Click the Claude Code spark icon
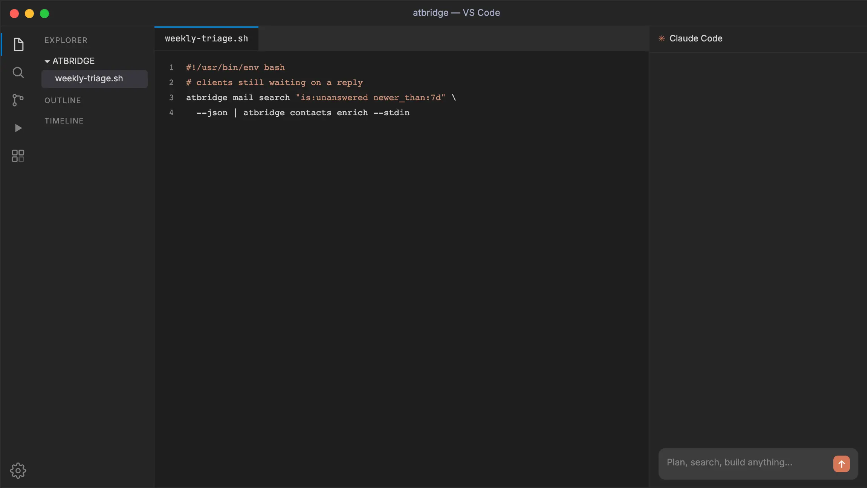868x488 pixels. (662, 38)
